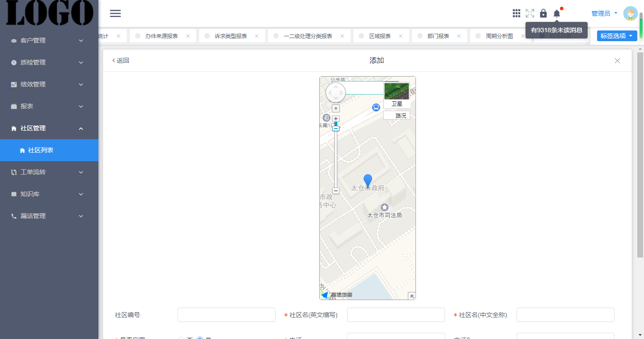Close the 诉求类型报表 tab

(x=257, y=36)
